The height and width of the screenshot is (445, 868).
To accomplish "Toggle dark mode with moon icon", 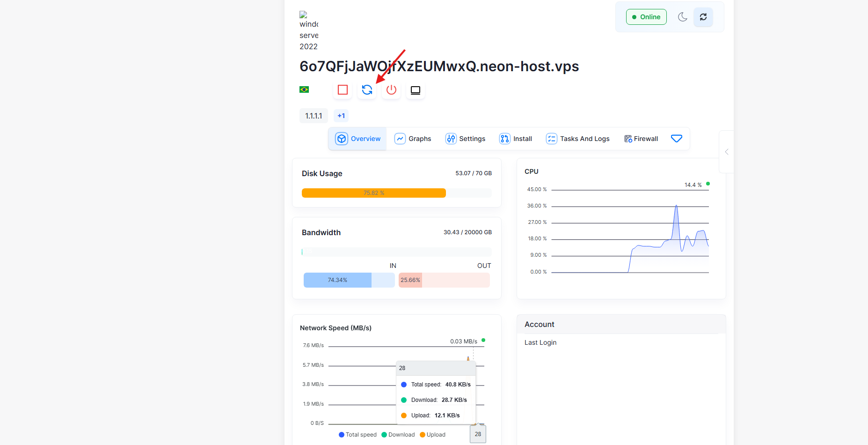I will [x=683, y=17].
